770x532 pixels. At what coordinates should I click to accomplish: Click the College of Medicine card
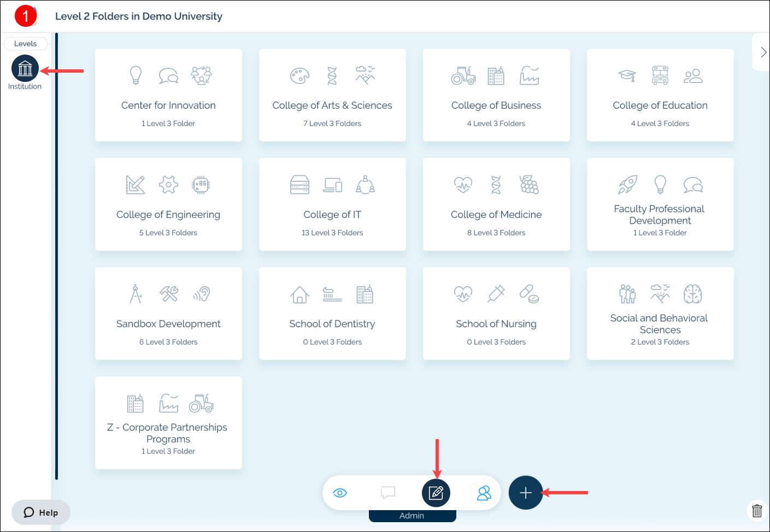click(x=496, y=204)
